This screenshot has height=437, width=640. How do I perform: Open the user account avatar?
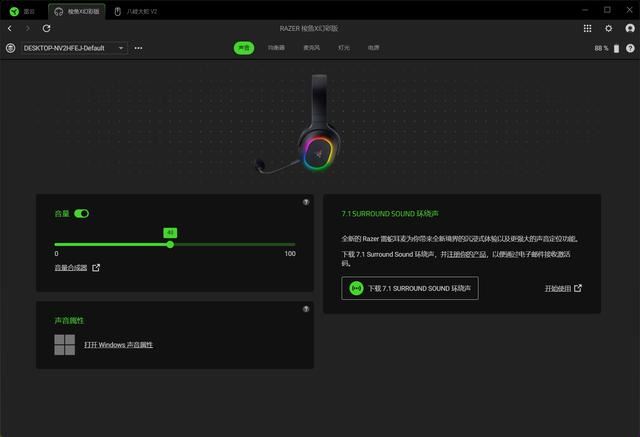(x=630, y=28)
